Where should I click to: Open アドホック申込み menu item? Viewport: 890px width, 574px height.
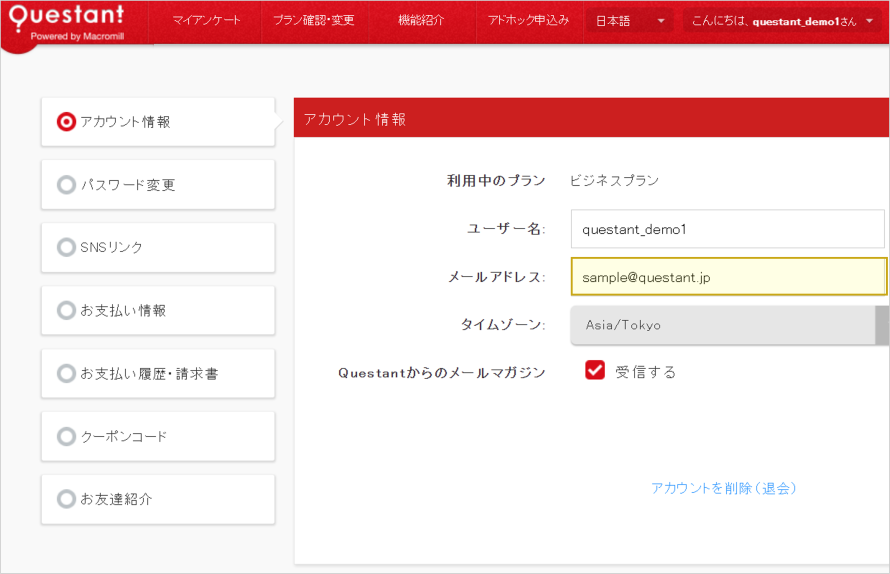point(528,21)
